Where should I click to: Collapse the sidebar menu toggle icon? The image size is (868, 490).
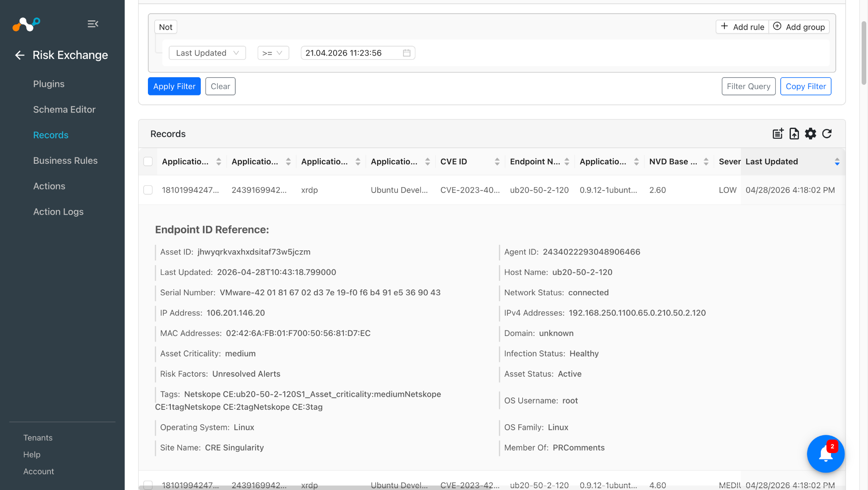point(93,24)
